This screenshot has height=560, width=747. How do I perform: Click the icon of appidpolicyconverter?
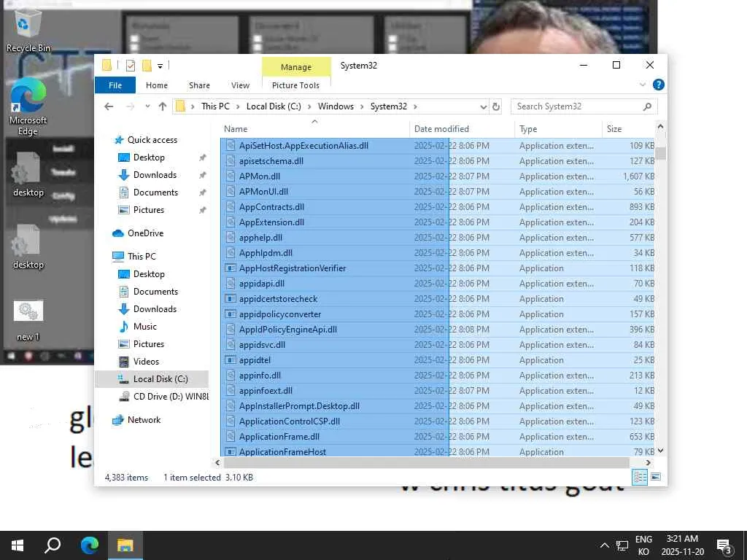pyautogui.click(x=231, y=314)
